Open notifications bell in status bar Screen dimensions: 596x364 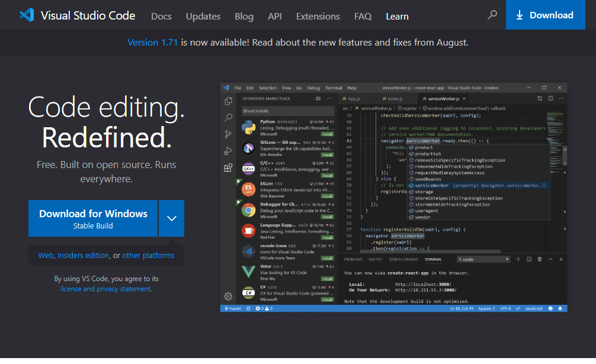pyautogui.click(x=560, y=308)
